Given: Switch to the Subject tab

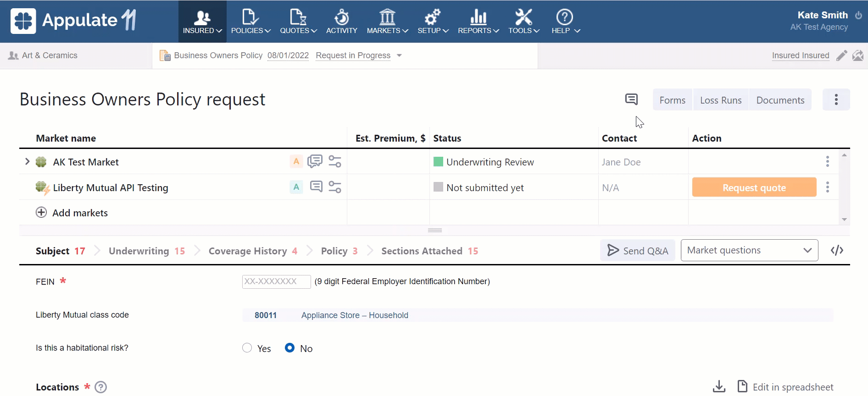Looking at the screenshot, I should (61, 251).
